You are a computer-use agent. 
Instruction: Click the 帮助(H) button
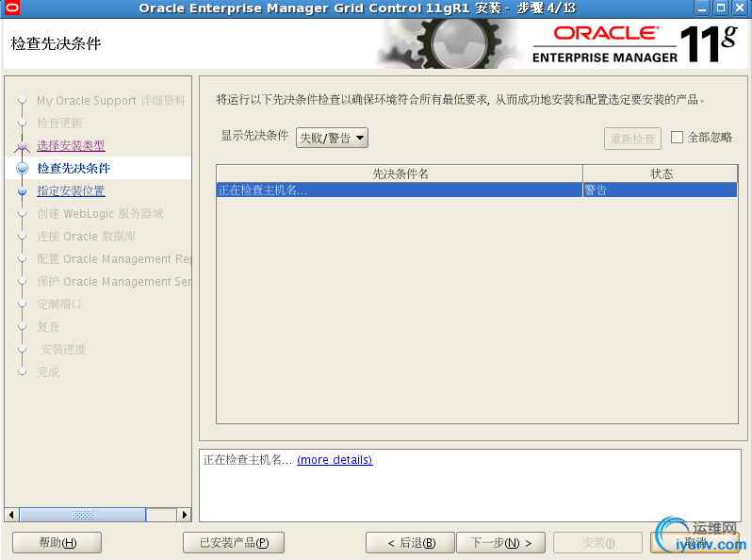point(57,543)
